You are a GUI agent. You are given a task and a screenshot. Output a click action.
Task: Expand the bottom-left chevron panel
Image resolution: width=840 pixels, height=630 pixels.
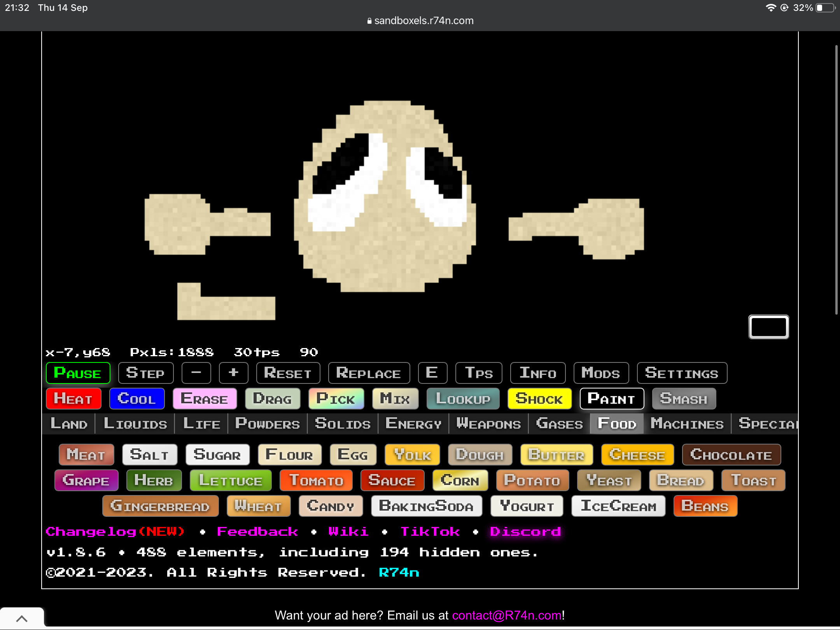click(22, 618)
